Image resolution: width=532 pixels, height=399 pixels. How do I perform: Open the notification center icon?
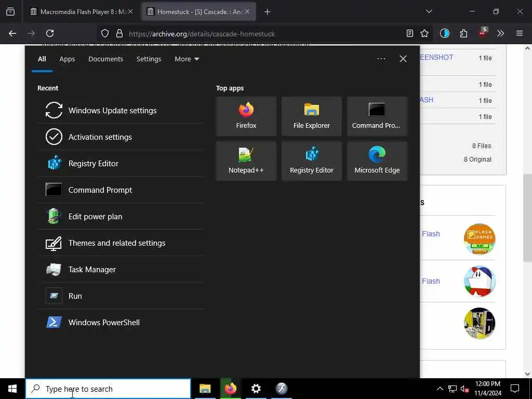pyautogui.click(x=515, y=389)
